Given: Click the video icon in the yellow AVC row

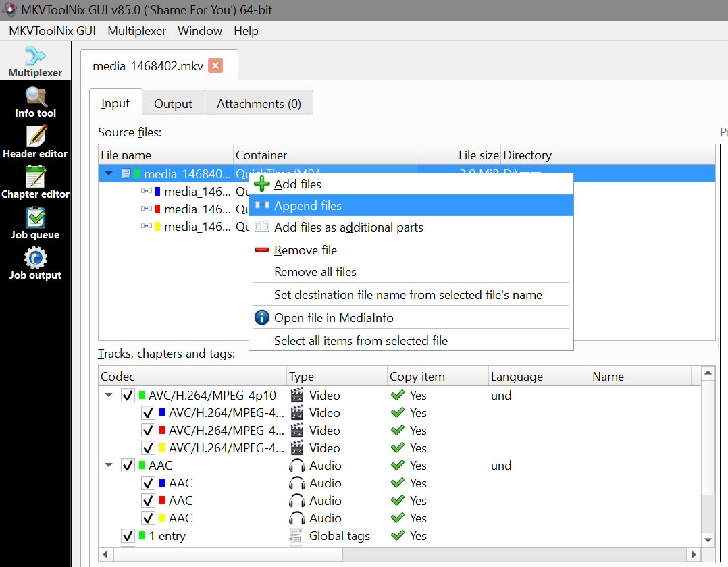Looking at the screenshot, I should tap(296, 448).
